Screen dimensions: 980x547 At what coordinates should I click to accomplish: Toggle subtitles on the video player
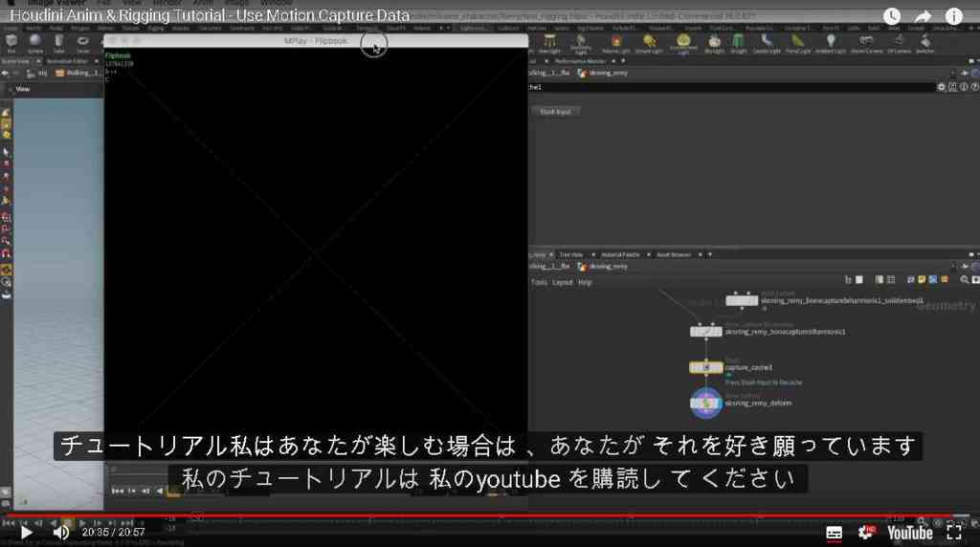point(834,533)
